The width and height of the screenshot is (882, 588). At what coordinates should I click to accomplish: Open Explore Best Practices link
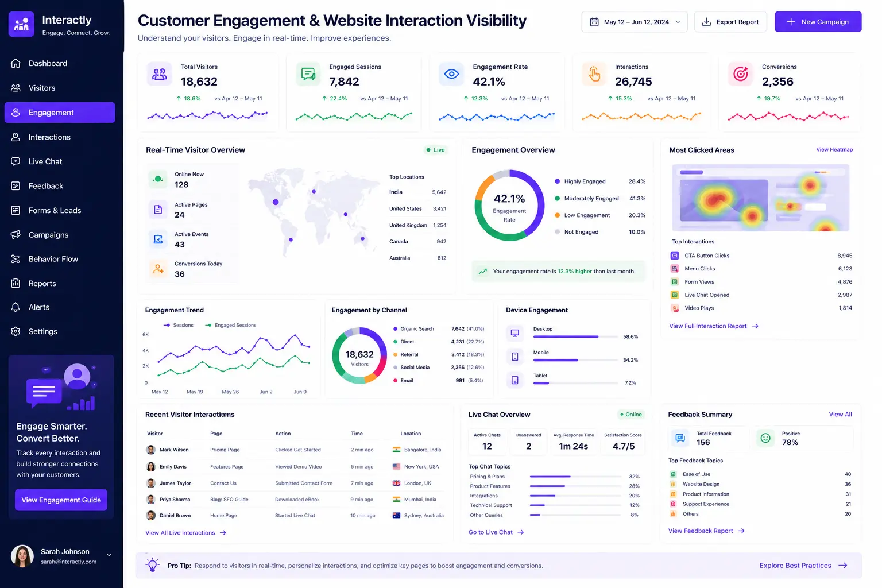pyautogui.click(x=803, y=566)
